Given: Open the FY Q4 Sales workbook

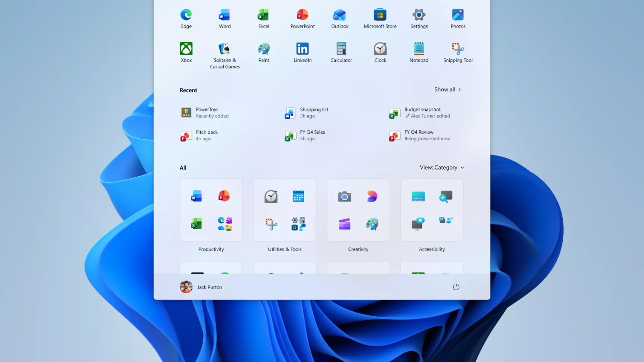Looking at the screenshot, I should tap(305, 135).
